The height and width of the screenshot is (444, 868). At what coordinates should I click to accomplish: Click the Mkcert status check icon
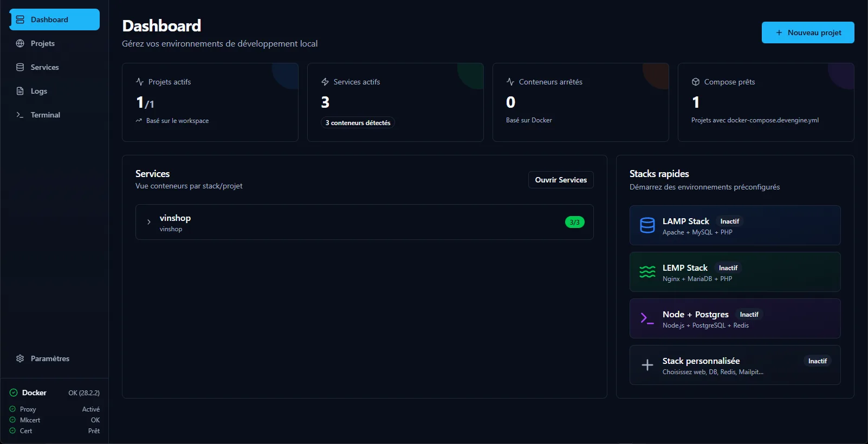coord(12,420)
